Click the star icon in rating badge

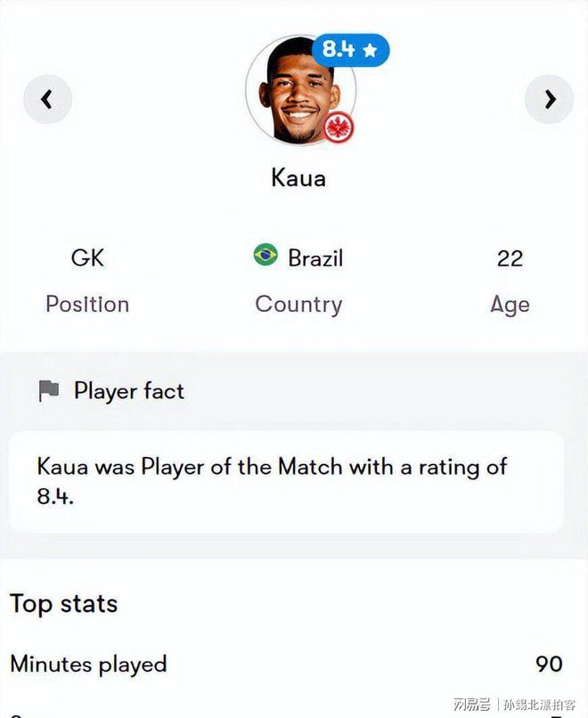point(371,51)
